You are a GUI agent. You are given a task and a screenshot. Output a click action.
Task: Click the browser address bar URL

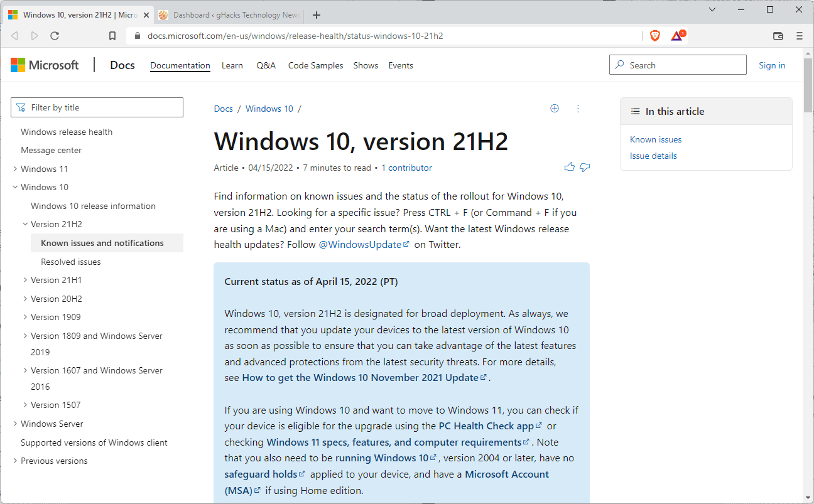point(295,36)
